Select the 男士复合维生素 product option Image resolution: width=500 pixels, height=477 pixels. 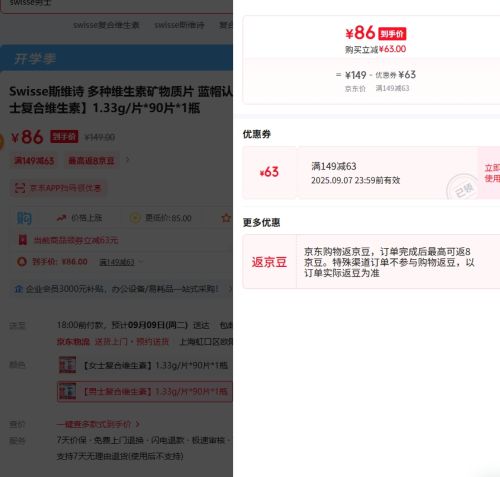145,391
